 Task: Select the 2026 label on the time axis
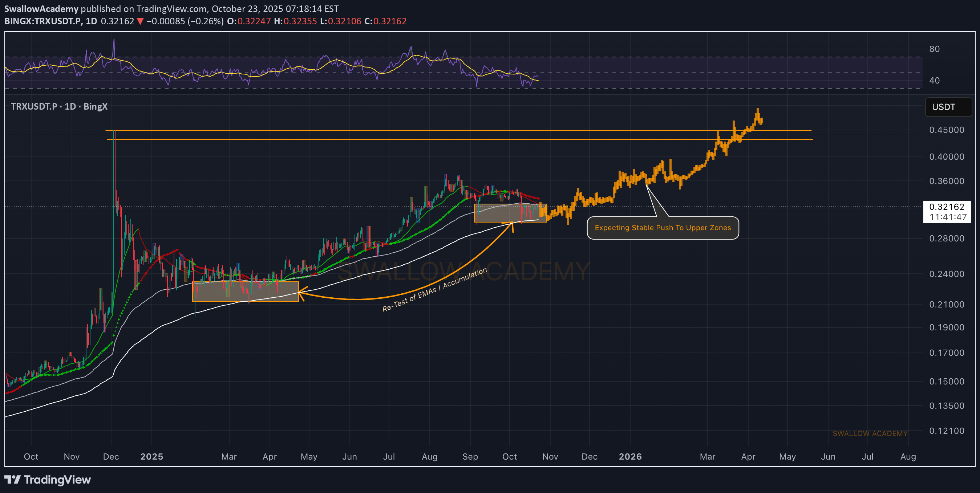(x=630, y=456)
